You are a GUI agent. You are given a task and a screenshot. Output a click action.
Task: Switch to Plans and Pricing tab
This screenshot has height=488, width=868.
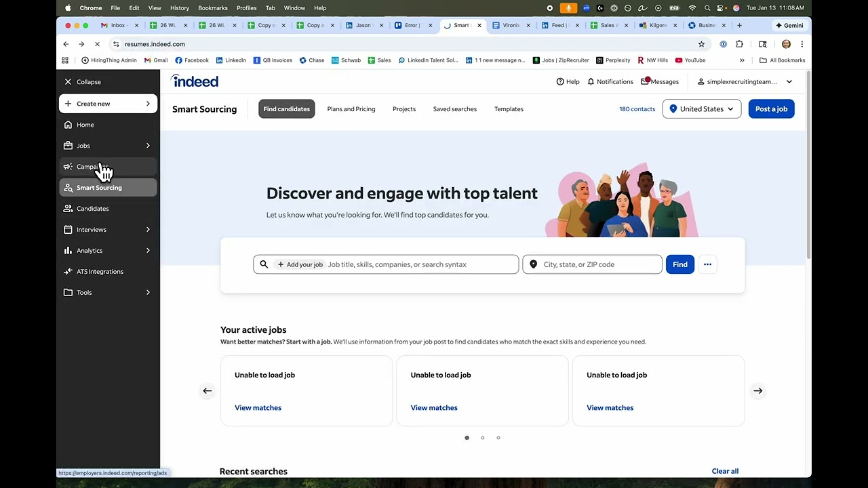point(351,109)
